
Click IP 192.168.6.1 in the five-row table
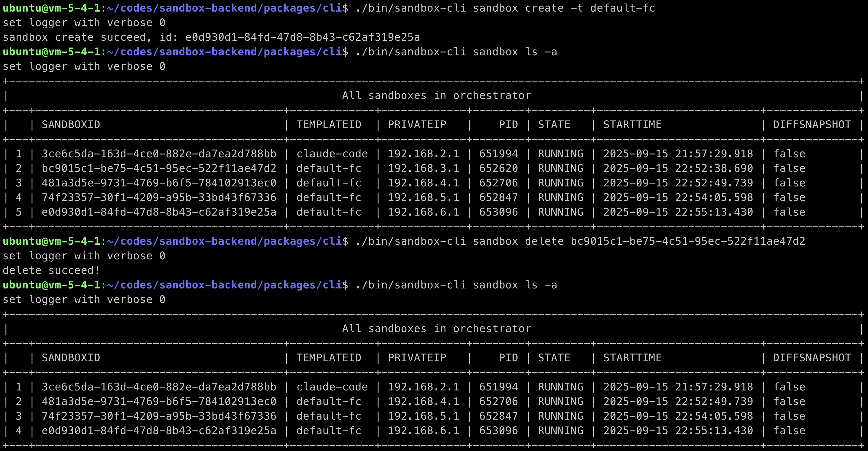423,212
